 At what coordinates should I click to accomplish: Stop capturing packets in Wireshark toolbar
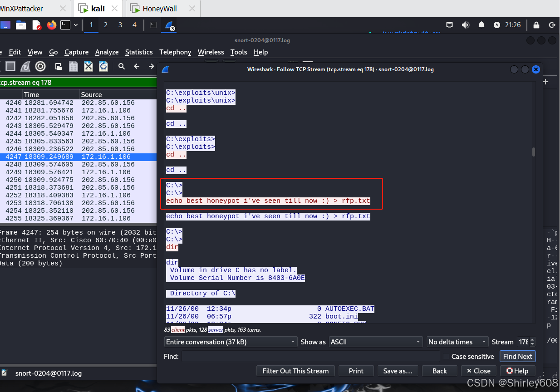[x=10, y=67]
